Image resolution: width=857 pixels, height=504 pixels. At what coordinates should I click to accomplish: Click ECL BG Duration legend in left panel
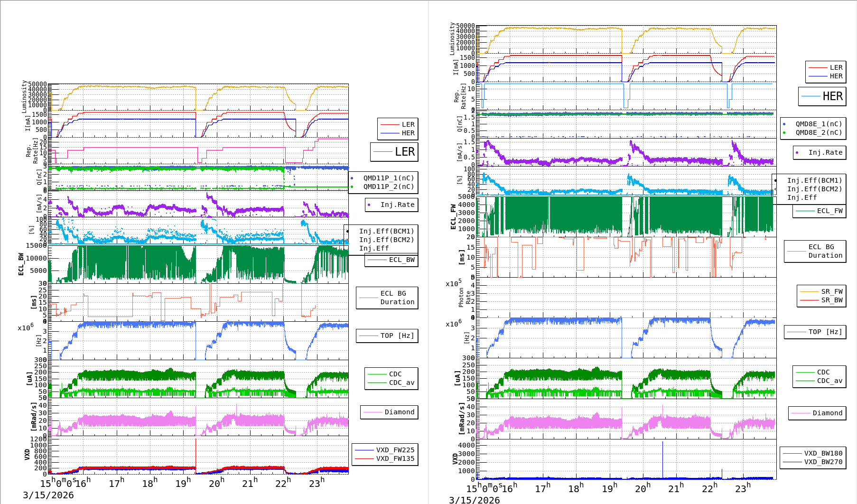tap(397, 298)
